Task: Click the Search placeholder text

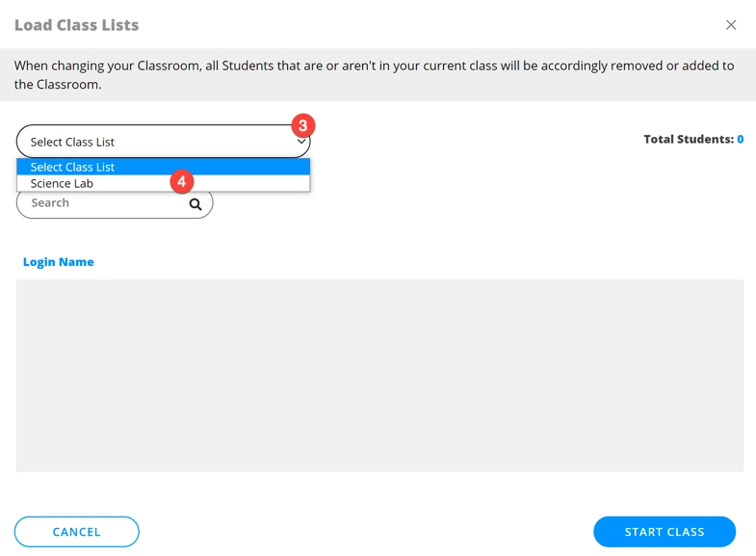Action: pos(50,203)
